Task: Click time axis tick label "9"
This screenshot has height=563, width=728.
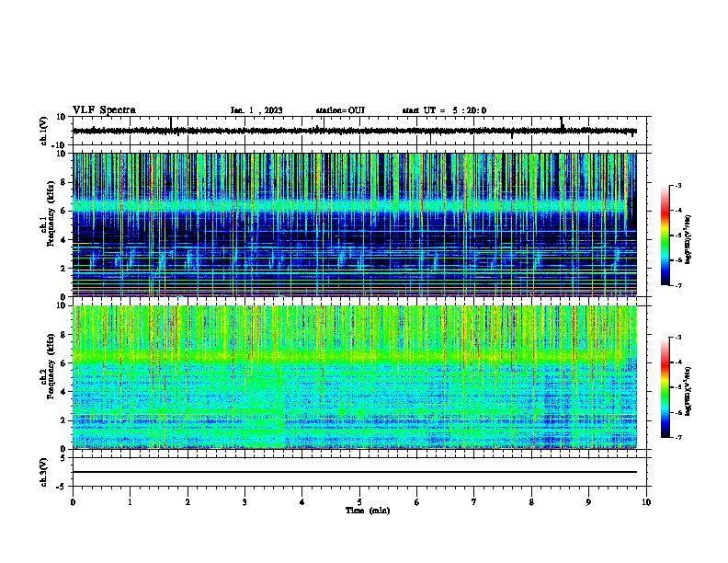Action: tap(588, 502)
